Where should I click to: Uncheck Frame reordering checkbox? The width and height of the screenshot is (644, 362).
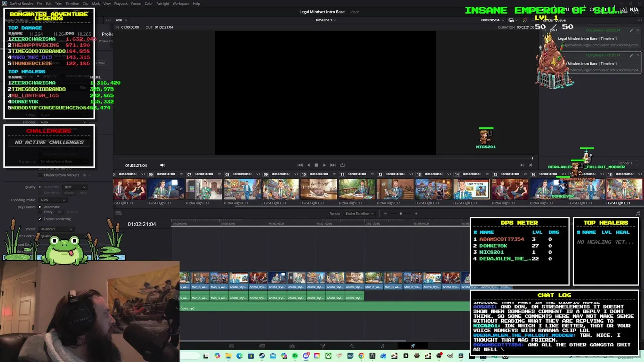coord(40,219)
